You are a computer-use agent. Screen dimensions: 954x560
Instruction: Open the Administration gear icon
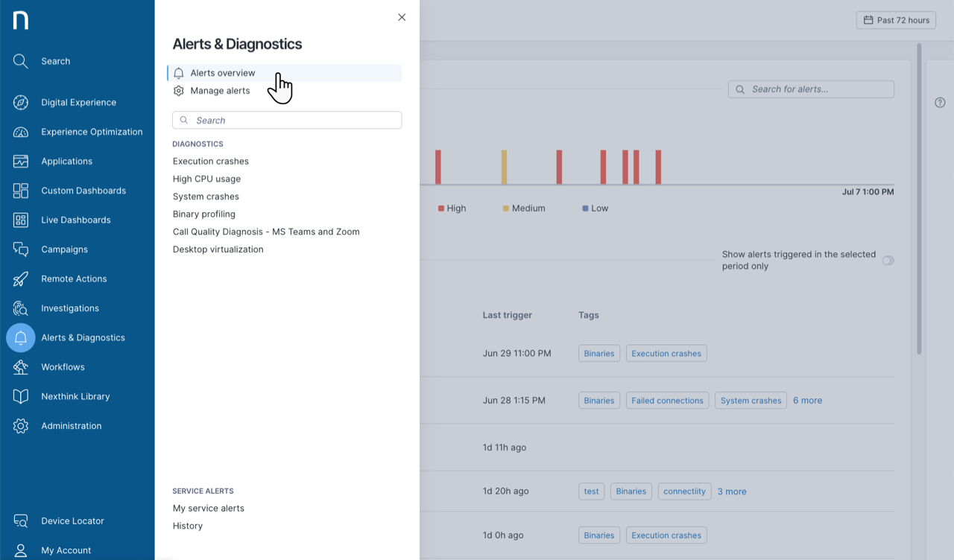[21, 426]
